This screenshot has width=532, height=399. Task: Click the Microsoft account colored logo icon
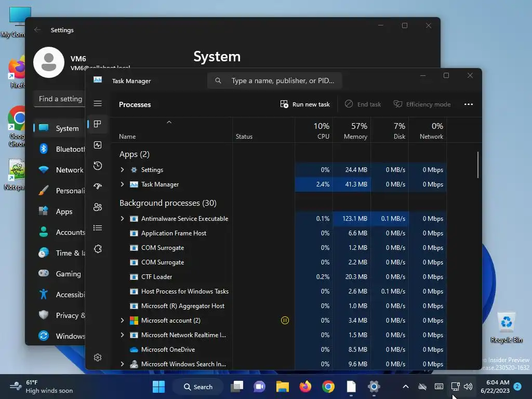[x=134, y=320]
